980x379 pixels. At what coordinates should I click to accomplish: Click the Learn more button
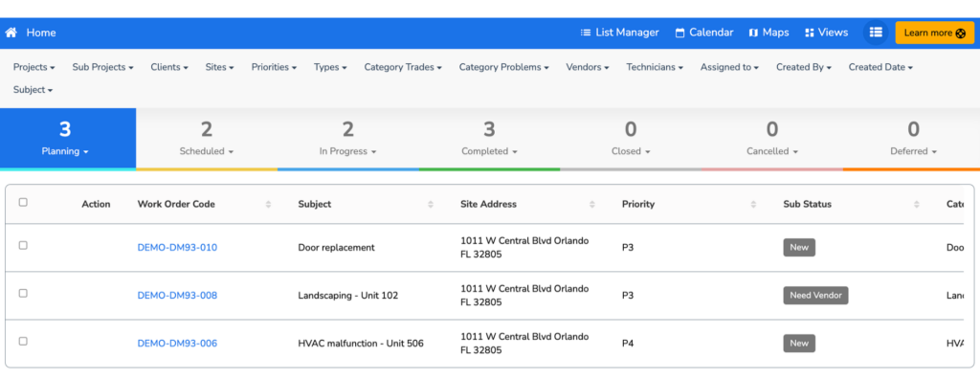coord(934,33)
